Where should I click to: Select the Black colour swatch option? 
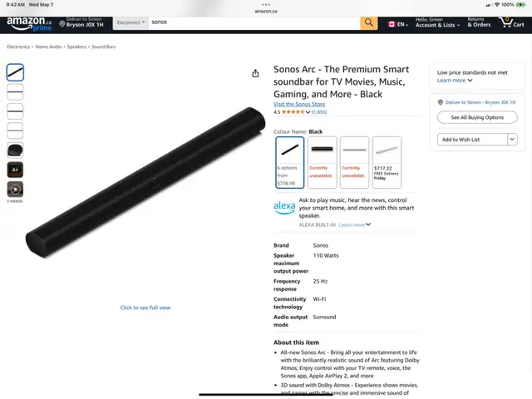click(290, 162)
